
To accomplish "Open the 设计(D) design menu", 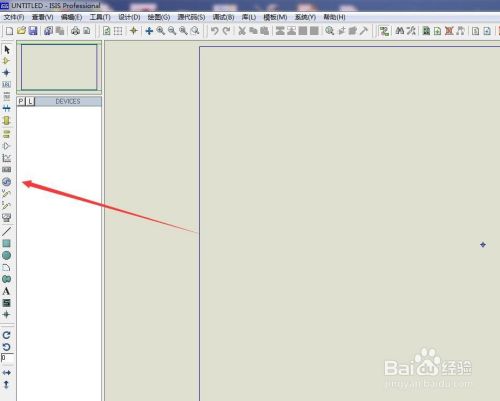I will (129, 17).
